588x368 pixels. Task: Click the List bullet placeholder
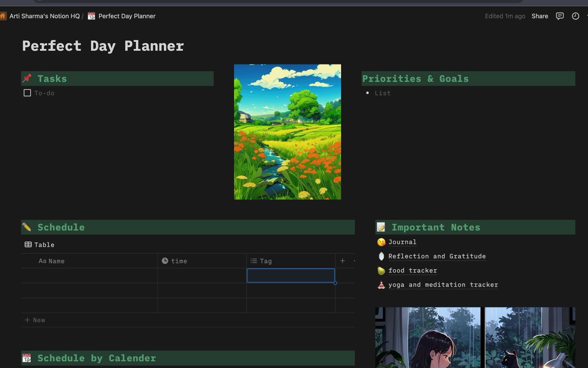383,93
